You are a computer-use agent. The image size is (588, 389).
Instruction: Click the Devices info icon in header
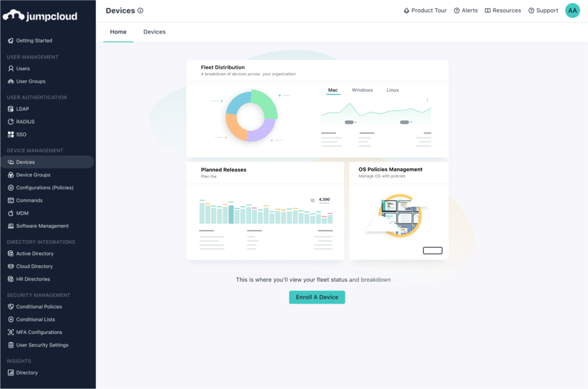tap(141, 10)
